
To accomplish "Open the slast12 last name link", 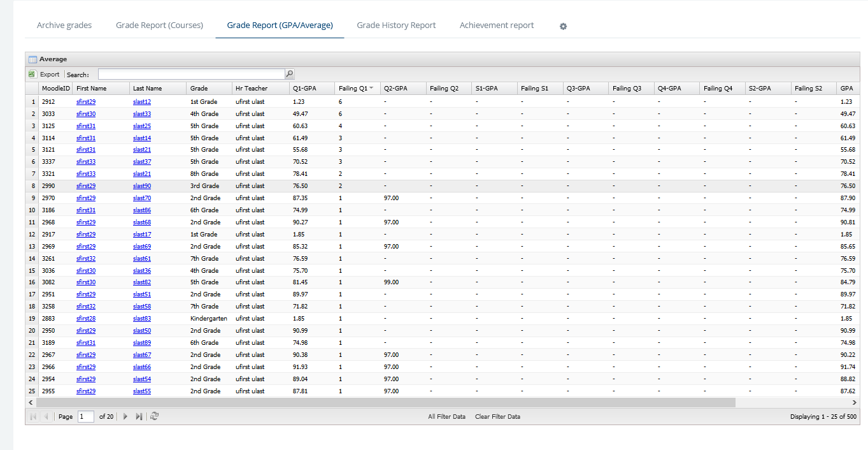I will [142, 102].
